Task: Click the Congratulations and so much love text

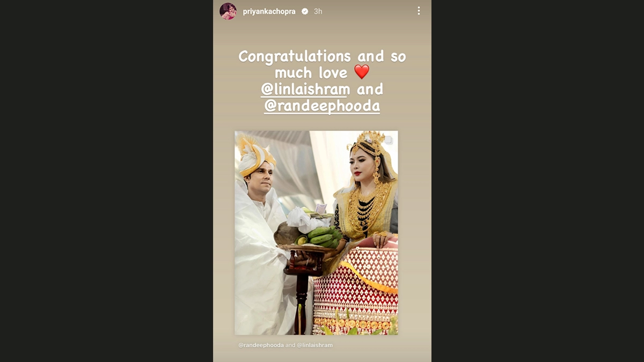Action: coord(322,64)
